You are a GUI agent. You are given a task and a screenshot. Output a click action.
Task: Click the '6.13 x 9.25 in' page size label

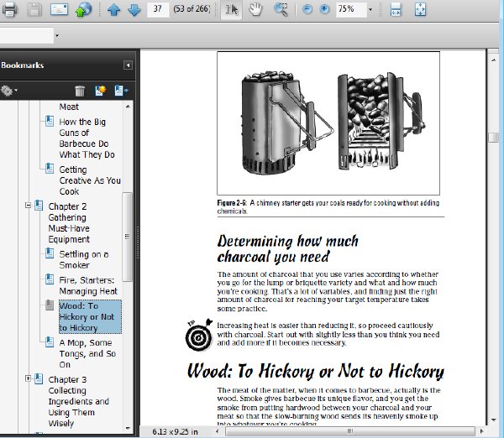175,431
